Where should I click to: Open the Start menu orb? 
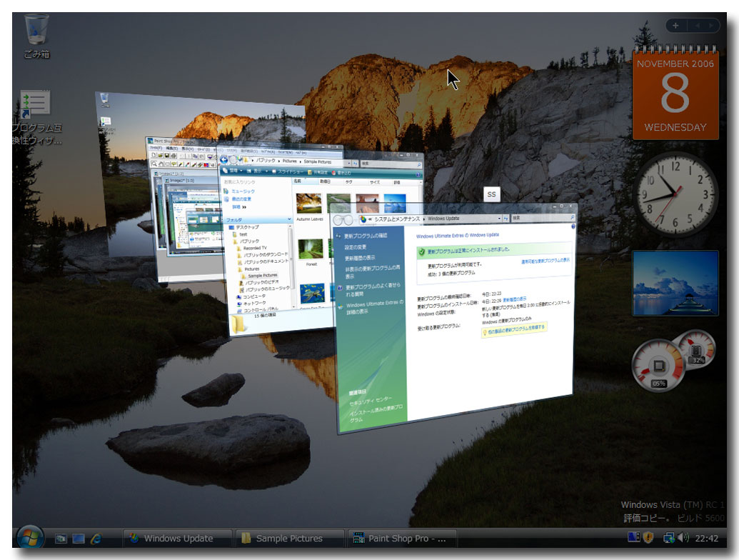30,538
